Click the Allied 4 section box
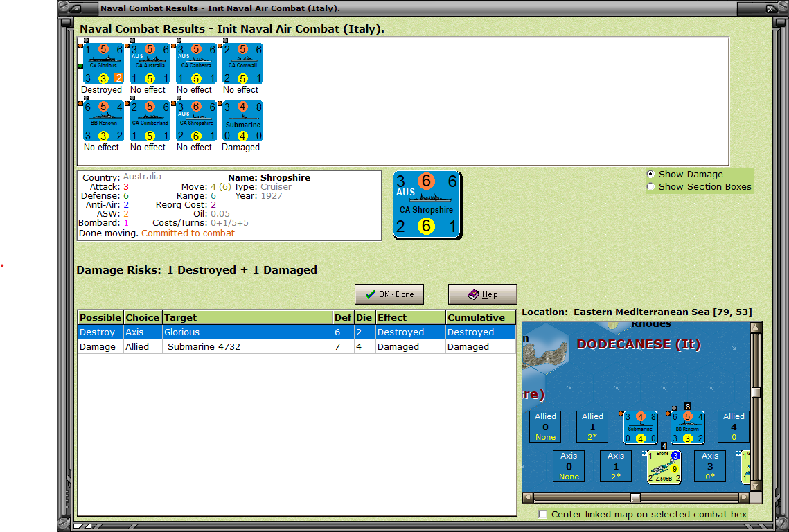Viewport: 789px width, 532px height. (x=734, y=427)
